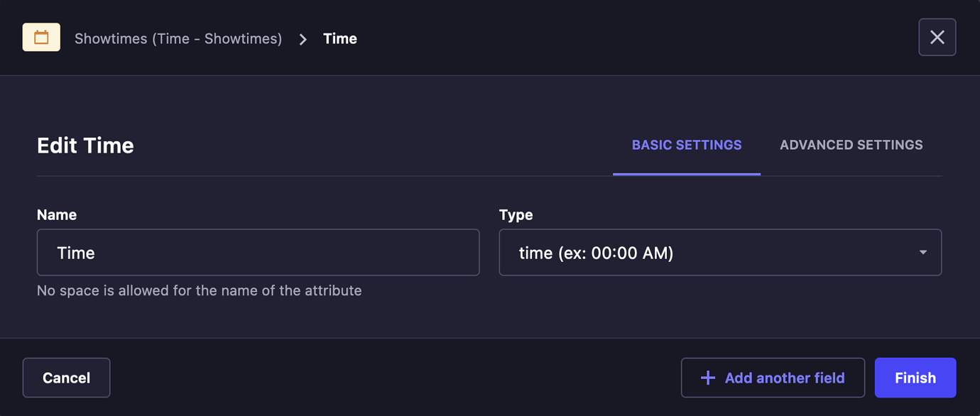
Task: Click the no-space-allowed hint text
Action: (x=200, y=290)
